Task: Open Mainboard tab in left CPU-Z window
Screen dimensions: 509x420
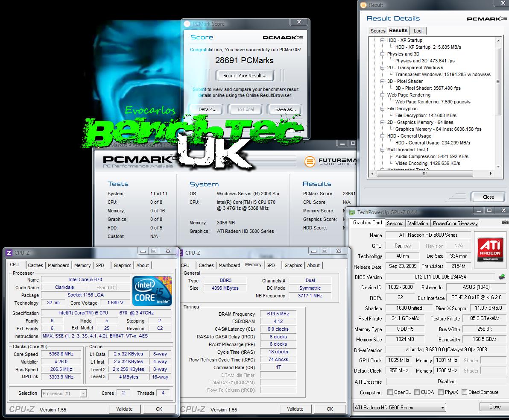Action: pos(59,265)
